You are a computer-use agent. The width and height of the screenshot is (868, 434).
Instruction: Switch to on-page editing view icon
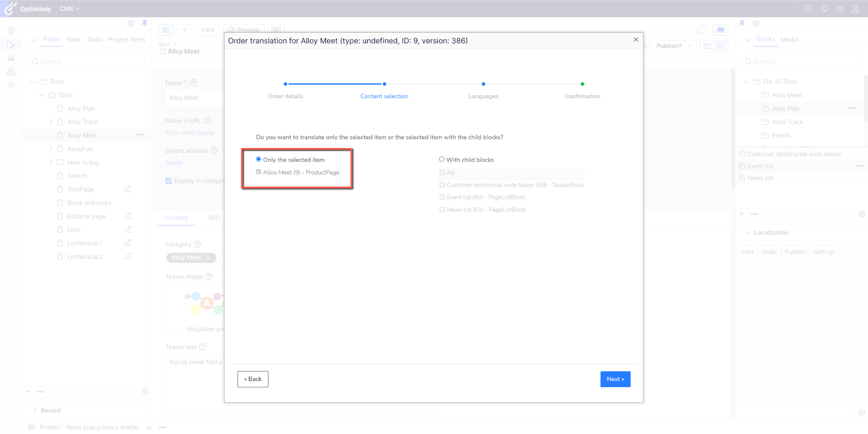(x=707, y=46)
